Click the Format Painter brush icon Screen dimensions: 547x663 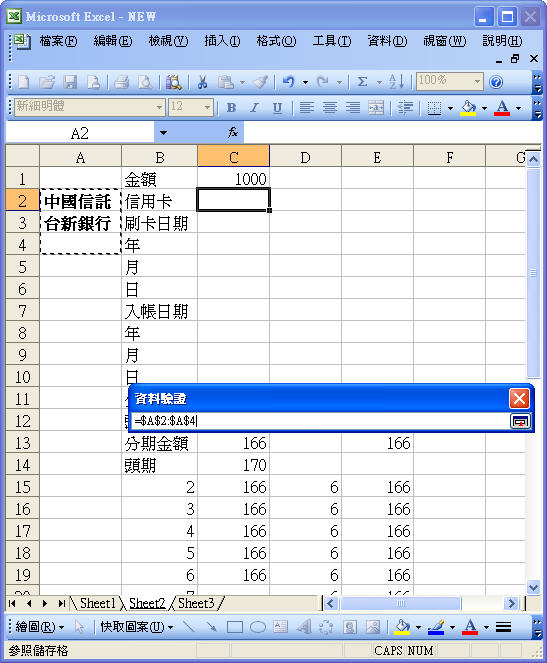[260, 82]
